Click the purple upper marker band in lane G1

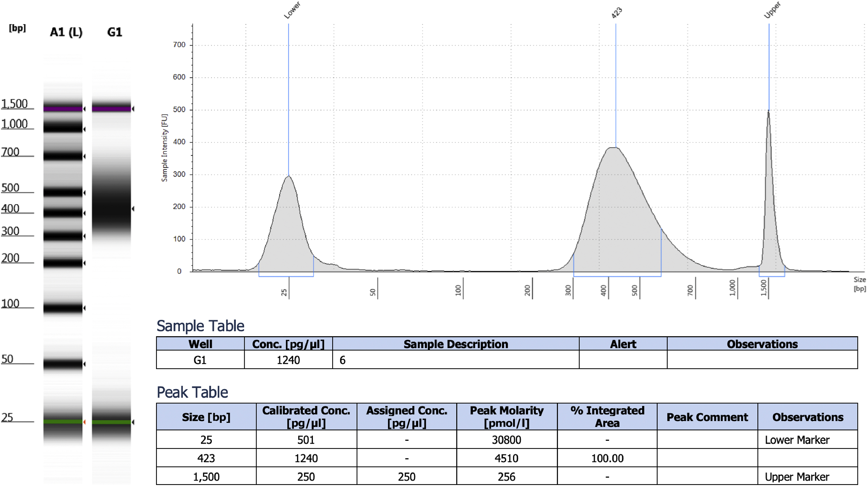pos(111,109)
